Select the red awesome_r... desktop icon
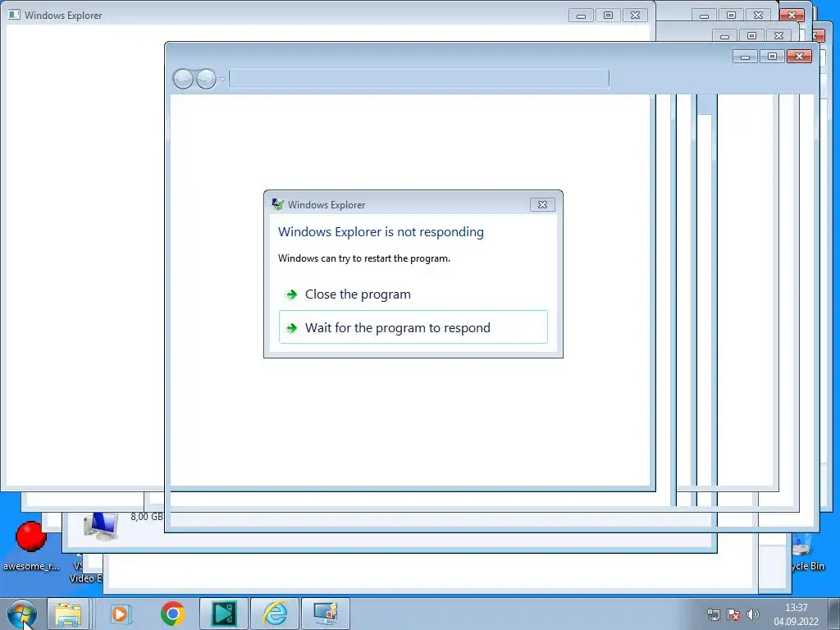840x630 pixels. tap(30, 546)
